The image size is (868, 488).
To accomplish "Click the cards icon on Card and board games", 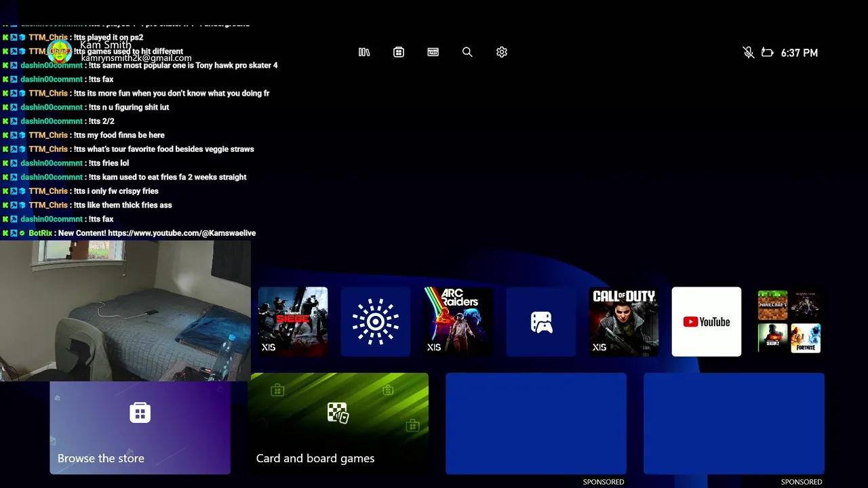I will [x=338, y=412].
